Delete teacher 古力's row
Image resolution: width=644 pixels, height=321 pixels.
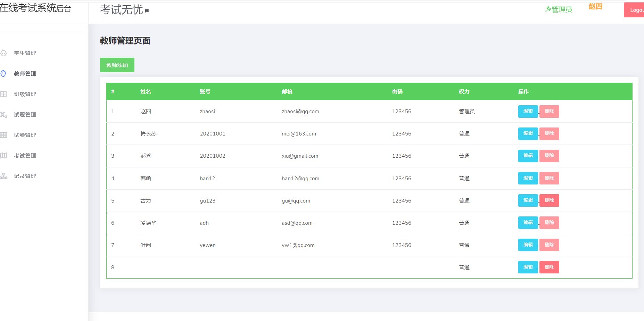point(549,200)
